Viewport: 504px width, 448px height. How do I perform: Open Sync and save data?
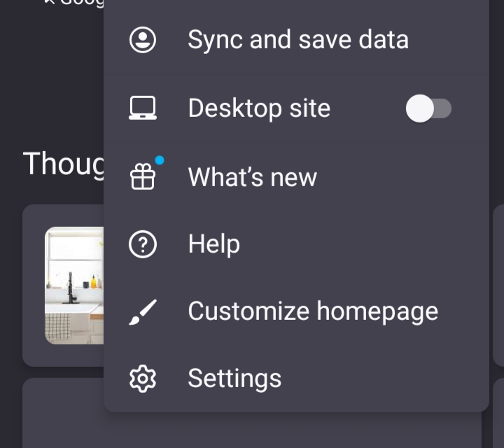click(297, 40)
